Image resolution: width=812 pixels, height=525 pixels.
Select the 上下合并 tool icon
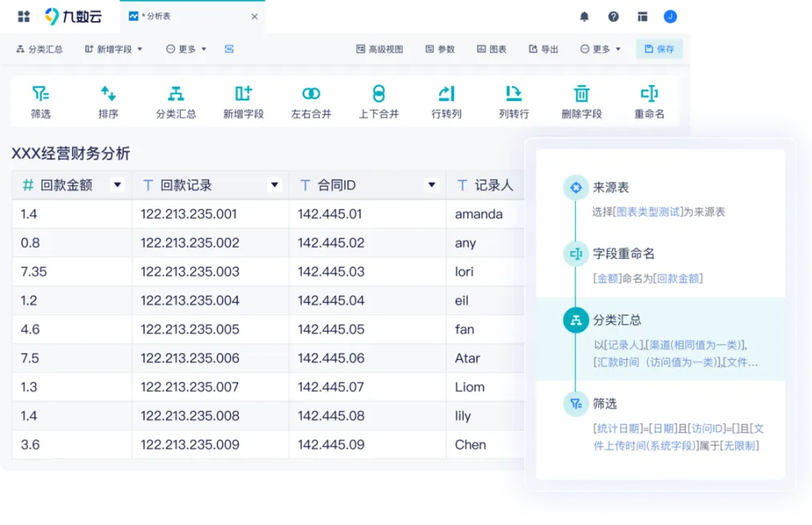[x=379, y=95]
